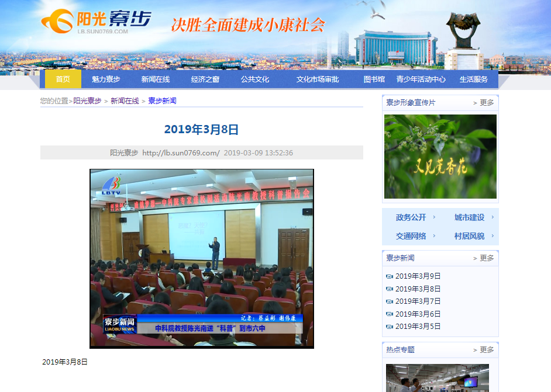This screenshot has height=392, width=551.
Task: Click the video icon beside 2019年3月9日
Action: (390, 276)
